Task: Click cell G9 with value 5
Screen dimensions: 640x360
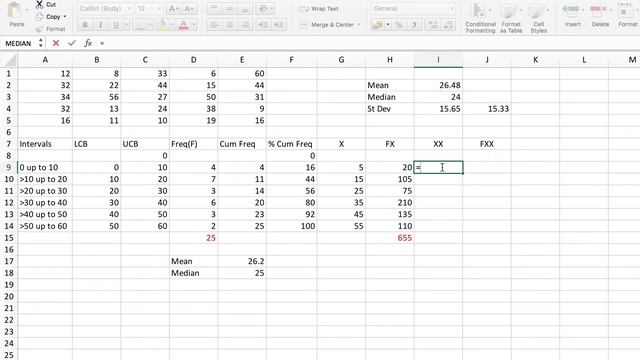Action: click(341, 167)
